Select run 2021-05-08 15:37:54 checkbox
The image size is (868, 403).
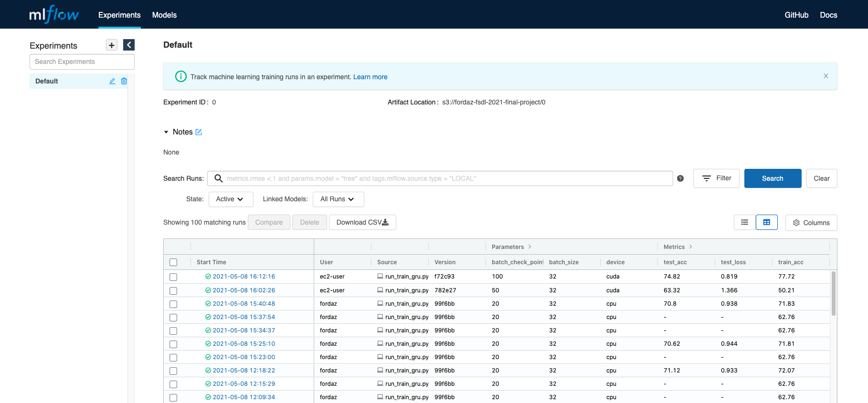173,318
